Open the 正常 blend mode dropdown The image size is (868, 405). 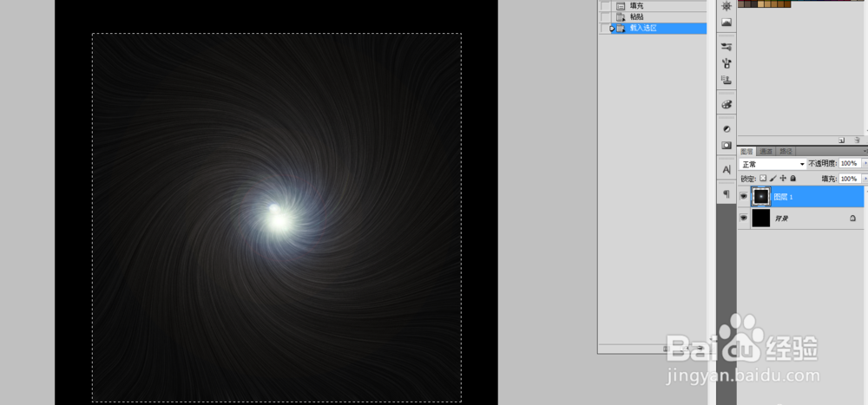pyautogui.click(x=773, y=164)
